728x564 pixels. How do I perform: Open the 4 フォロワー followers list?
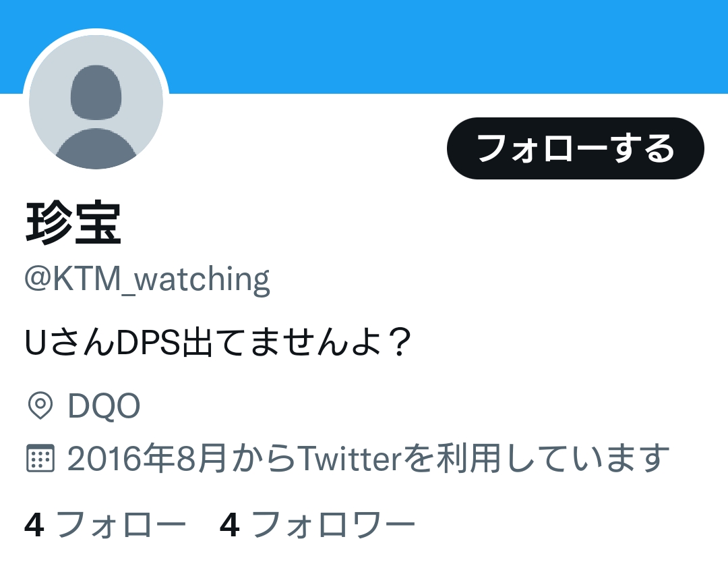[317, 524]
